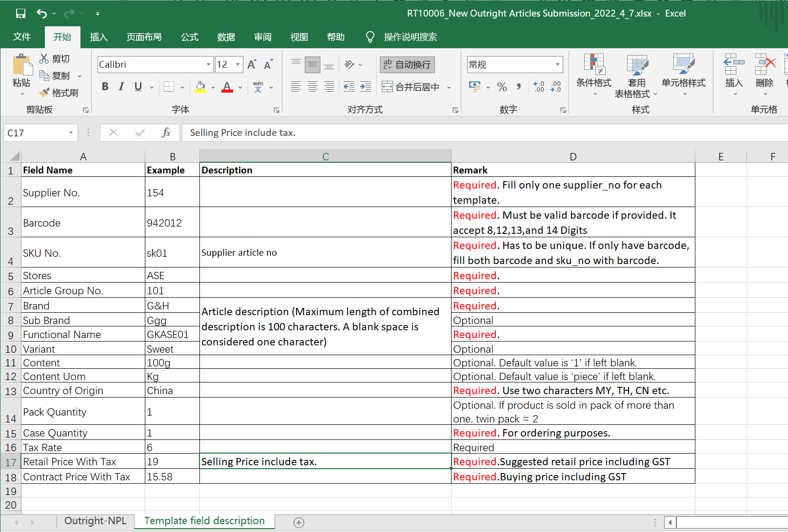
Task: Switch to the Outright-NPL sheet tab
Action: click(x=95, y=521)
